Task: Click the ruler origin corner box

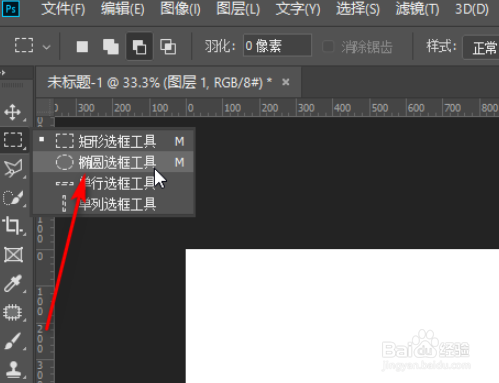Action: [x=45, y=107]
